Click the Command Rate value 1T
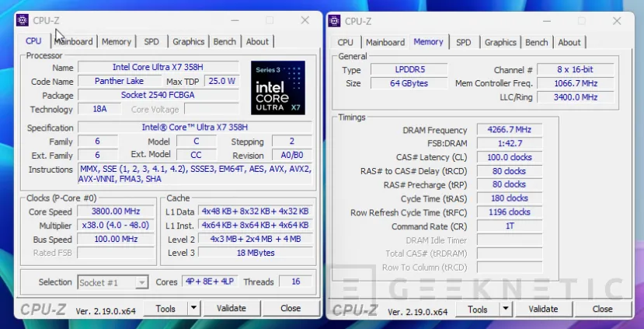This screenshot has height=329, width=644. click(510, 226)
